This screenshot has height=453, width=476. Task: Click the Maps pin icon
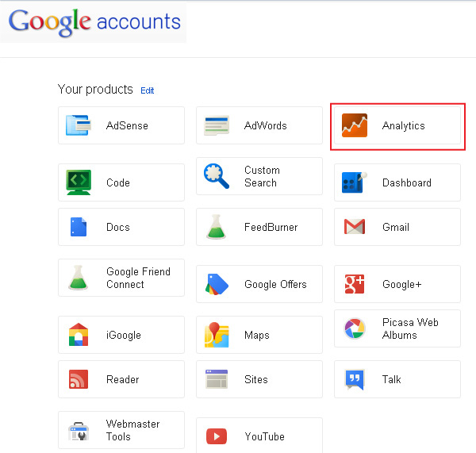pos(217,335)
